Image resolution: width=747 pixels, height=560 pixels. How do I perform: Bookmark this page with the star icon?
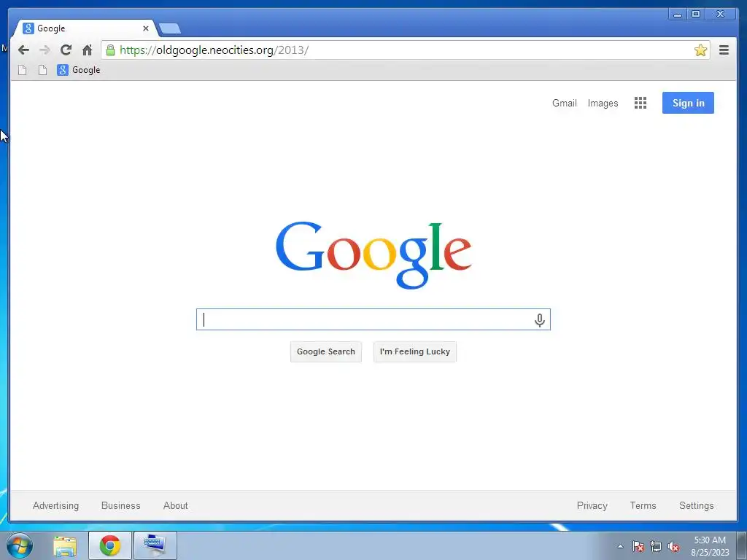[x=700, y=50]
